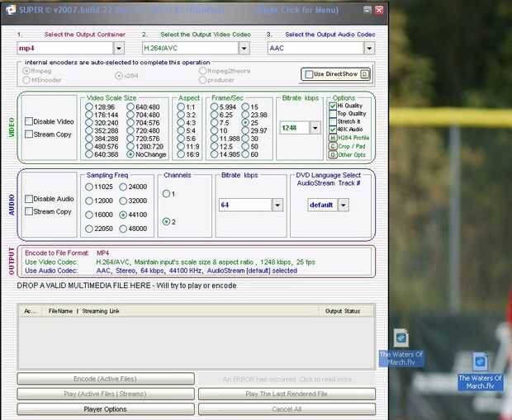This screenshot has height=420, width=512.
Task: Select the 16:9 aspect ratio
Action: pos(181,154)
